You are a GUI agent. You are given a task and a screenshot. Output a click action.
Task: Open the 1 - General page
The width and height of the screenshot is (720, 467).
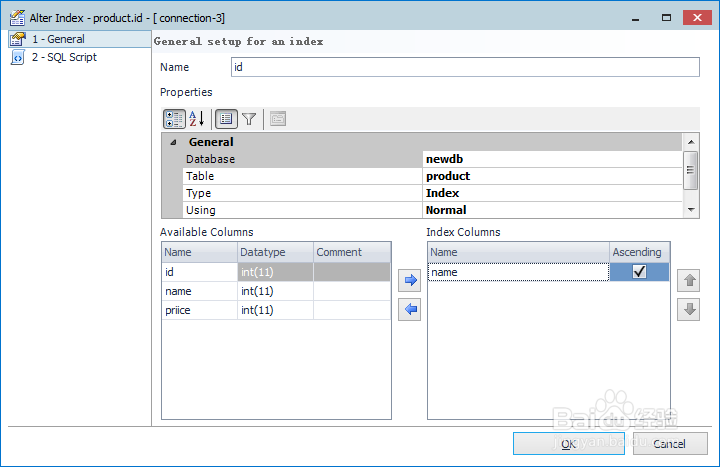click(58, 39)
